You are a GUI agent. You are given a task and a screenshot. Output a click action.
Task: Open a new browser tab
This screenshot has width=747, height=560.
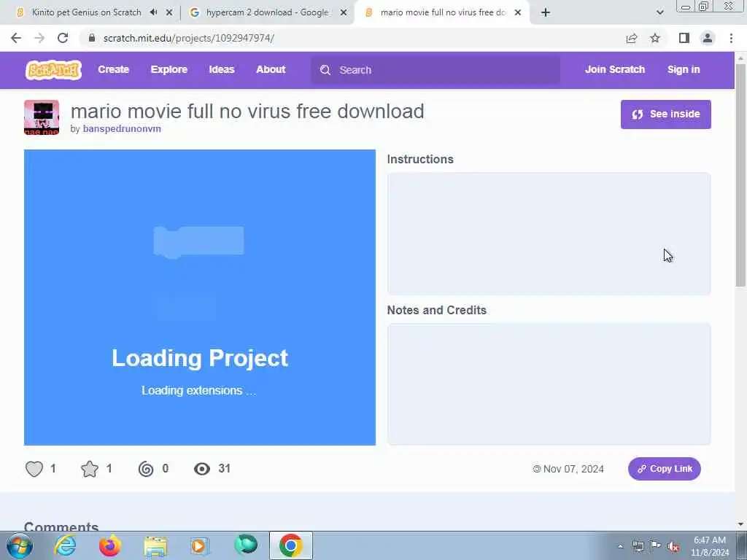(x=546, y=13)
